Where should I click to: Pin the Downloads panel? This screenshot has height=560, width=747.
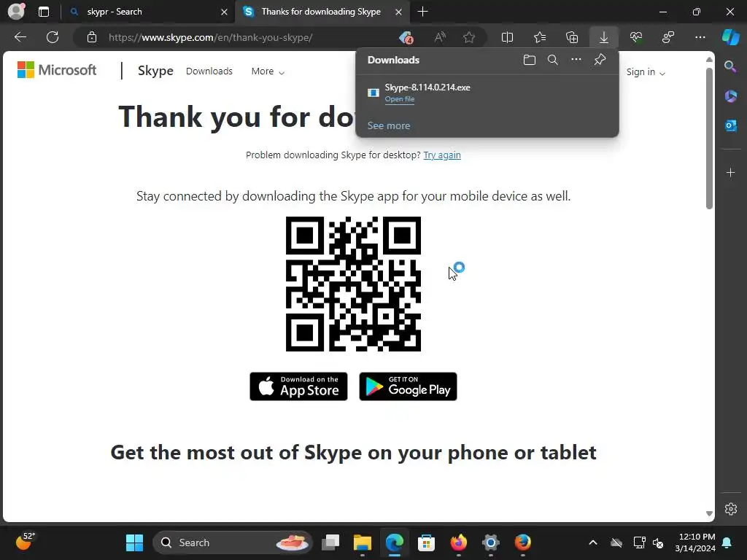click(x=600, y=60)
